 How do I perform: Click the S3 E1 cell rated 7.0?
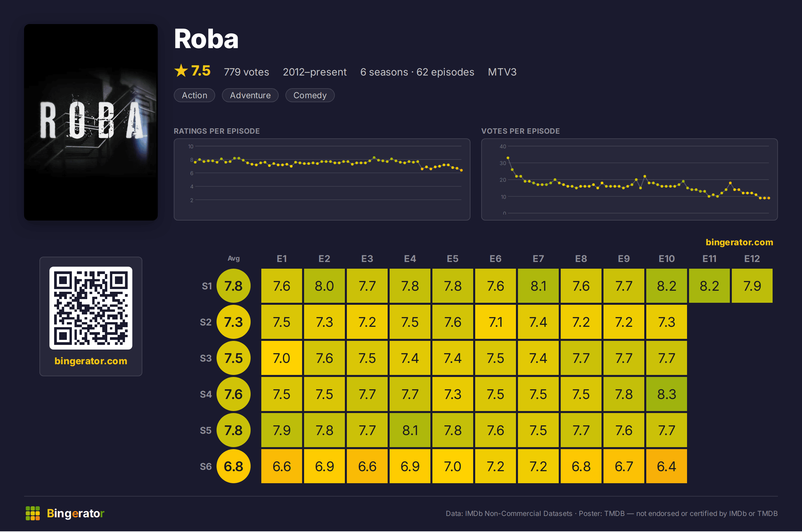pyautogui.click(x=282, y=358)
